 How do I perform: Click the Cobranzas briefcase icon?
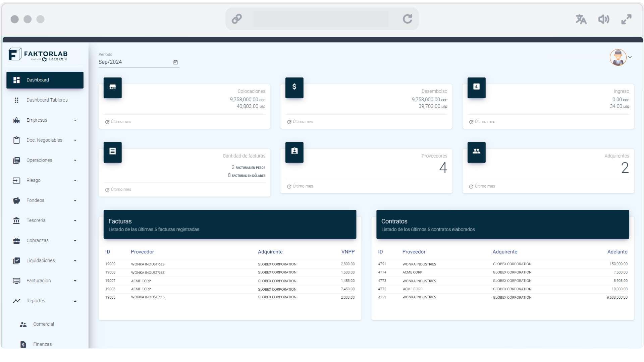16,241
